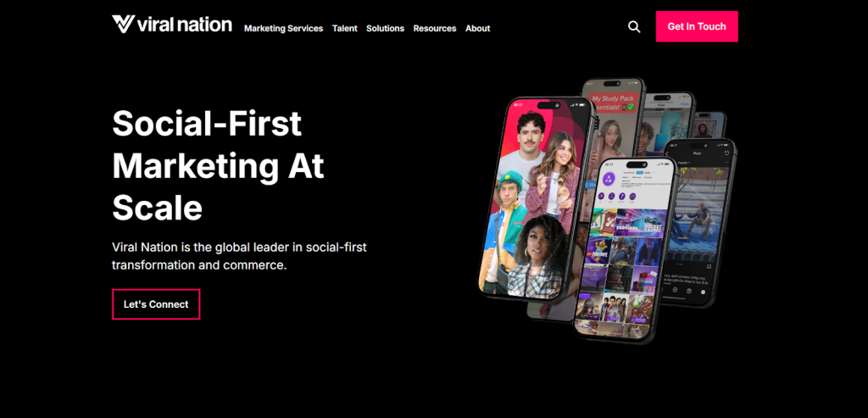Click the man sitting photo on Post phone
This screenshot has height=418, width=868.
click(699, 213)
